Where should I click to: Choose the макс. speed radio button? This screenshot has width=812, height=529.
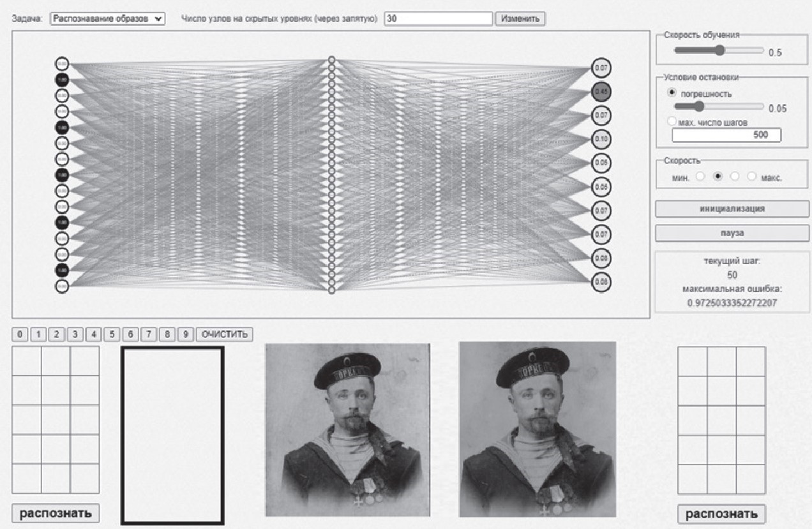752,177
